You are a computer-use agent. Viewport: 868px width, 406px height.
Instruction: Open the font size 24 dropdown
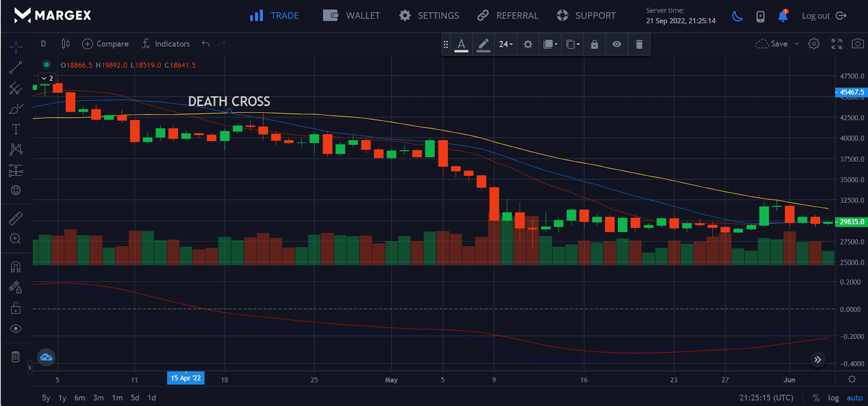click(x=506, y=45)
